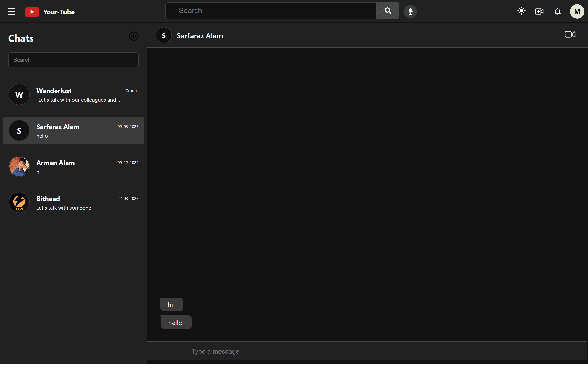This screenshot has width=588, height=368.
Task: Open the Wanderlust group chat
Action: pyautogui.click(x=73, y=94)
